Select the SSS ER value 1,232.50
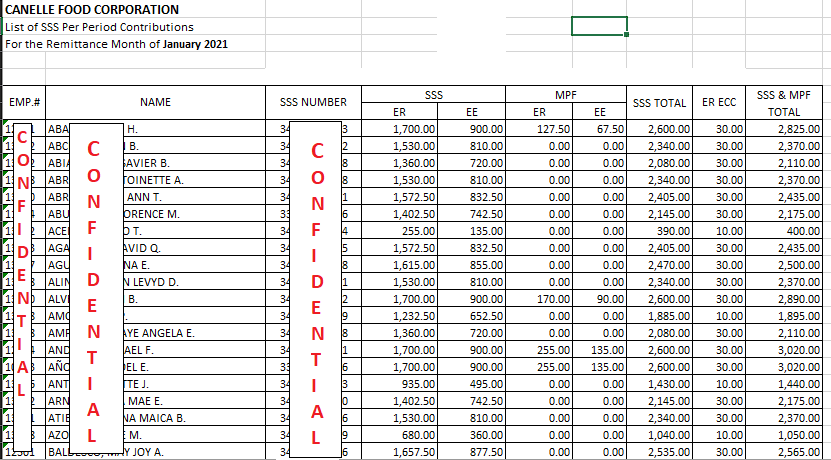 (400, 316)
